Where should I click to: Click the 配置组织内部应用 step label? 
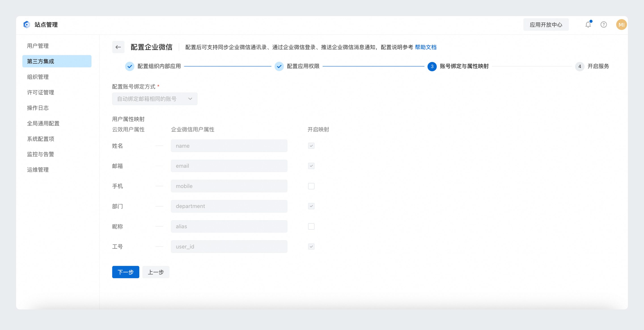159,66
